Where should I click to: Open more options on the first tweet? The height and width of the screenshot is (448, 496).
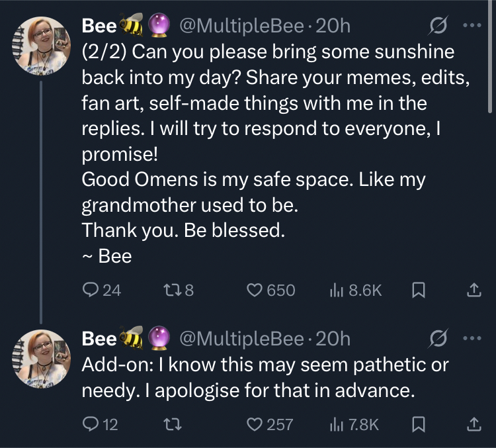point(472,27)
